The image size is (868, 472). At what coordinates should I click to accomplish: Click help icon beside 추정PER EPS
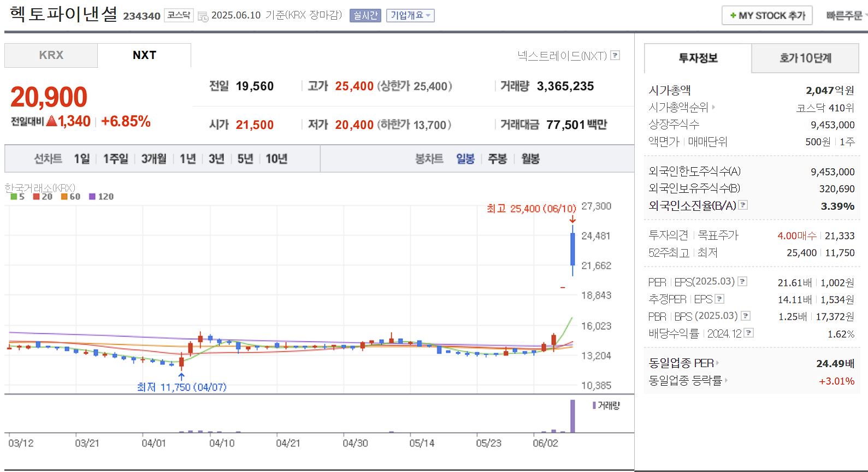719,299
